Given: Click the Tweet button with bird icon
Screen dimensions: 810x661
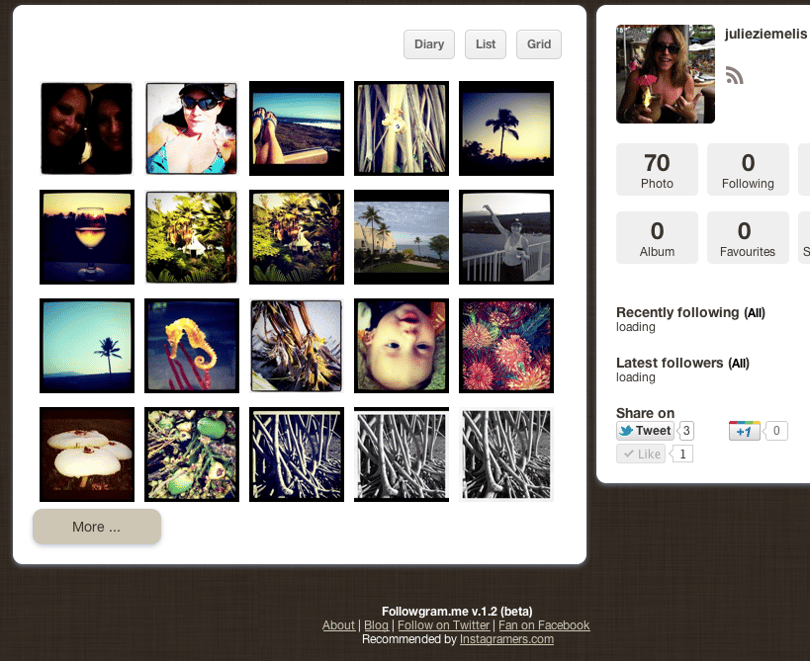Looking at the screenshot, I should coord(645,431).
